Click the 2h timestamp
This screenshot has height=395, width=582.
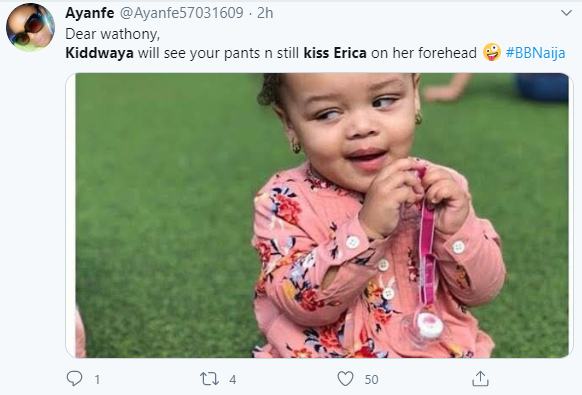[x=265, y=13]
